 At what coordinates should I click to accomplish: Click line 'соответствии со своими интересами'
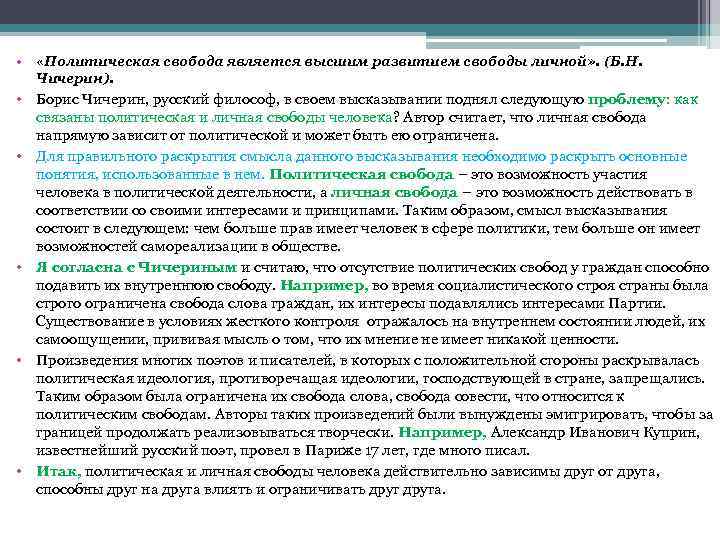click(x=351, y=210)
